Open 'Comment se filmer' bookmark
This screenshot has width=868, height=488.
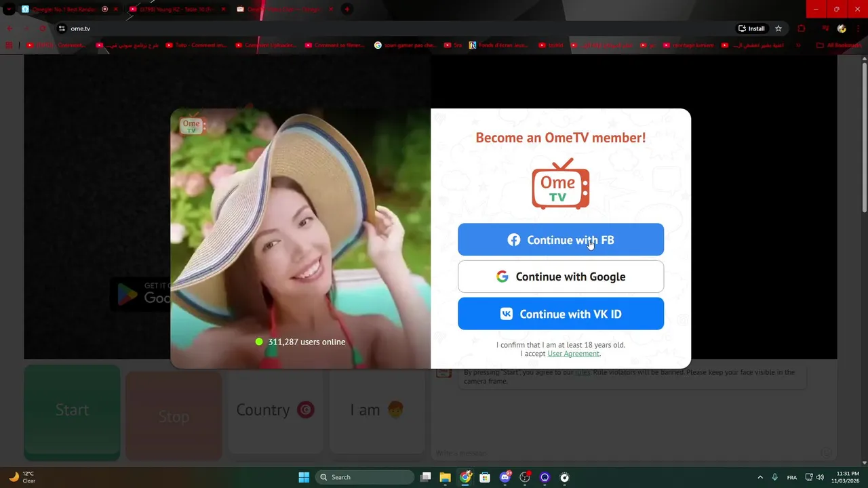pyautogui.click(x=336, y=45)
